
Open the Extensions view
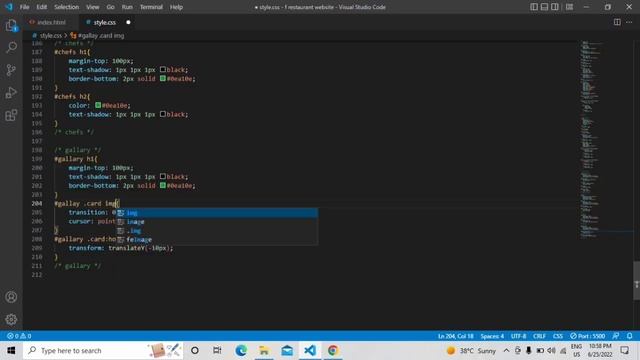pos(11,115)
